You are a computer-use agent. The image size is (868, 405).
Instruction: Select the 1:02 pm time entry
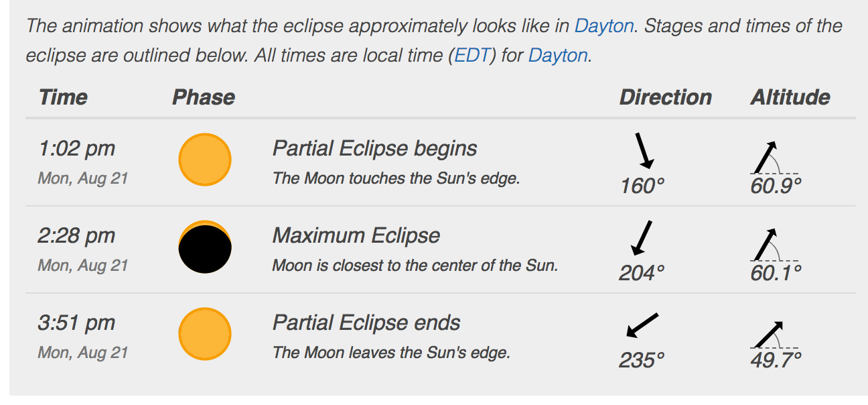coord(76,148)
